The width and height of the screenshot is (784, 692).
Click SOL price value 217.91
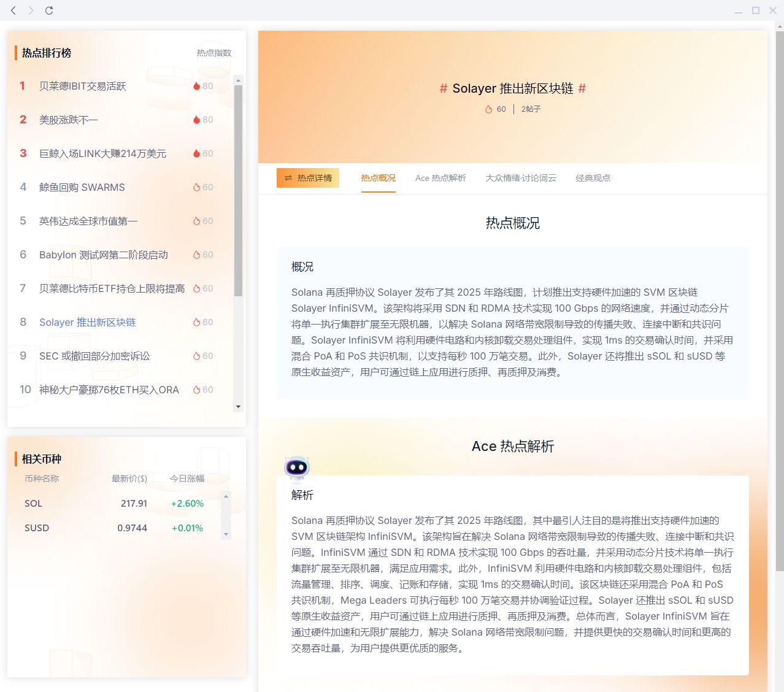134,504
